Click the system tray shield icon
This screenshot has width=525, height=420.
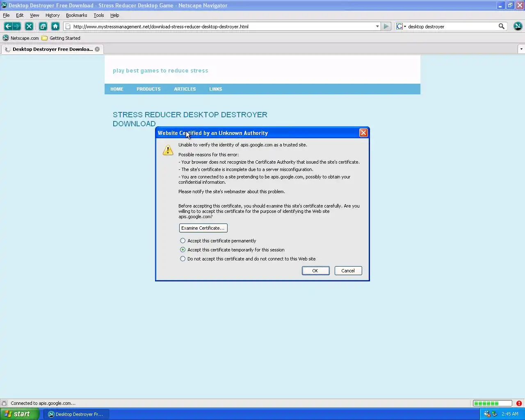pos(494,414)
